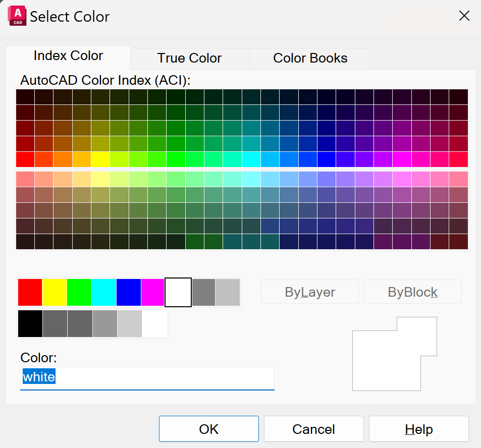Select bright orange in the ACI palette grid
This screenshot has width=481, height=448.
point(63,159)
